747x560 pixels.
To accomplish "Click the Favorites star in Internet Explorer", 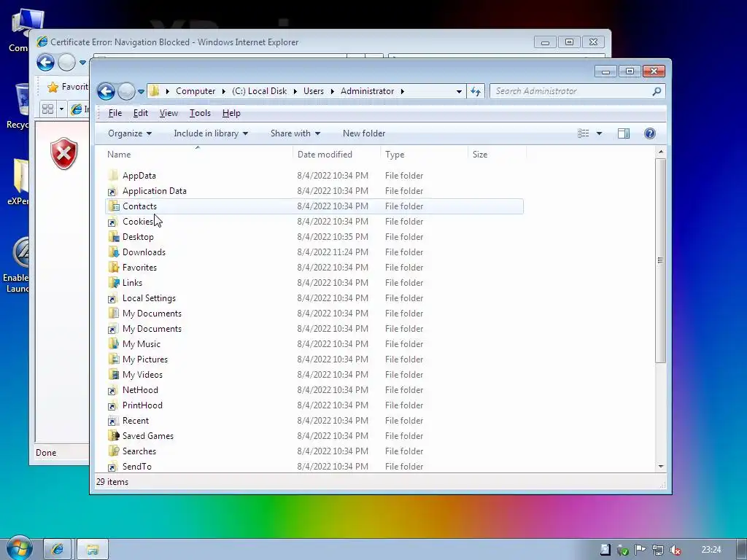I will click(53, 87).
